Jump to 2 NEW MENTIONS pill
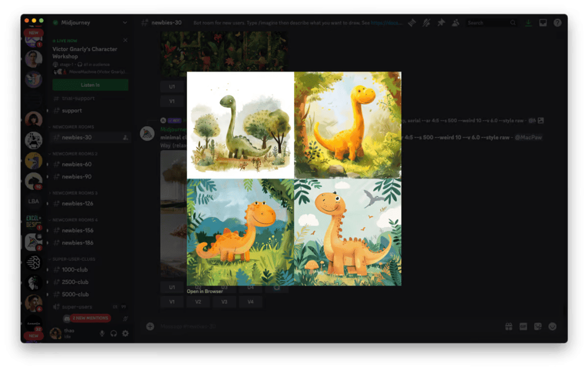Screen dimensions: 588x370 [x=90, y=318]
